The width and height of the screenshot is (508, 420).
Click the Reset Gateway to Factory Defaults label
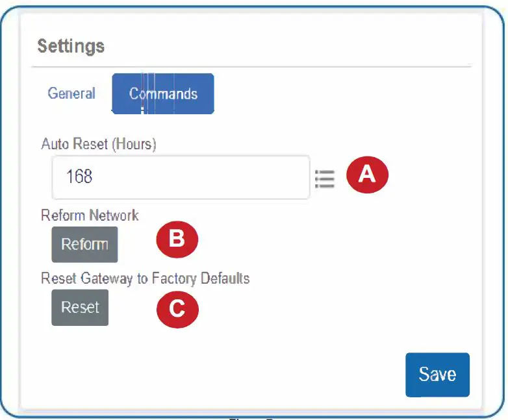coord(145,278)
